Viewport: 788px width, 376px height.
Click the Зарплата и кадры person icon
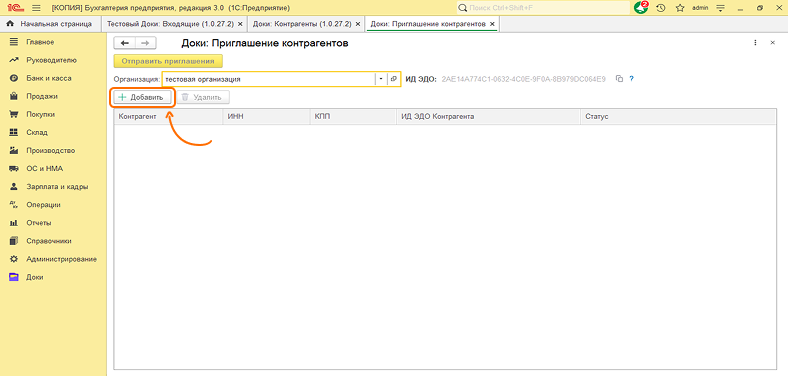(14, 186)
